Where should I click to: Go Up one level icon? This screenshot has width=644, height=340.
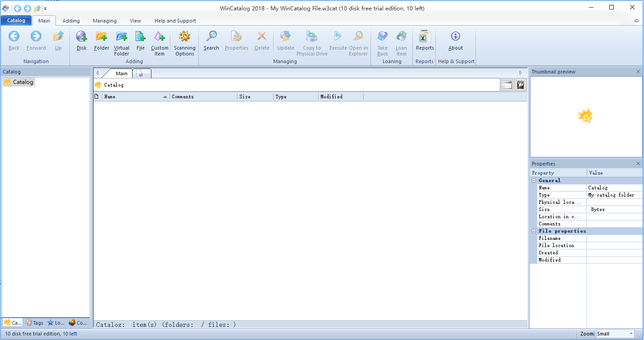[58, 37]
